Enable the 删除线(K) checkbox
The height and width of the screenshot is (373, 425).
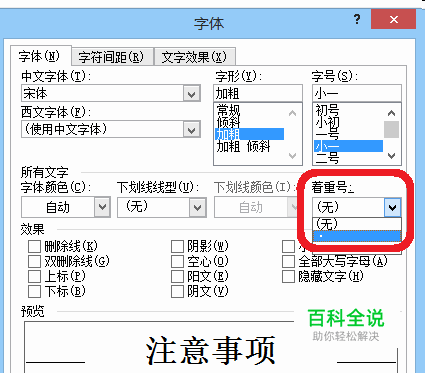click(x=34, y=247)
